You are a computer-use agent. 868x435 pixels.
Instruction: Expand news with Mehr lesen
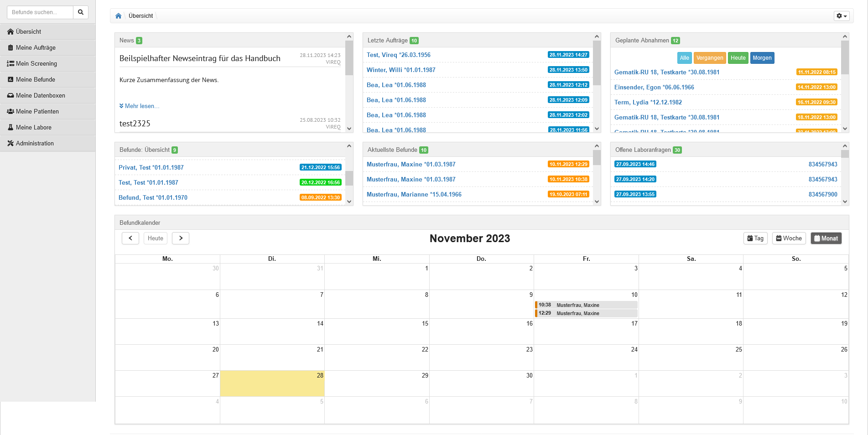[x=140, y=106]
